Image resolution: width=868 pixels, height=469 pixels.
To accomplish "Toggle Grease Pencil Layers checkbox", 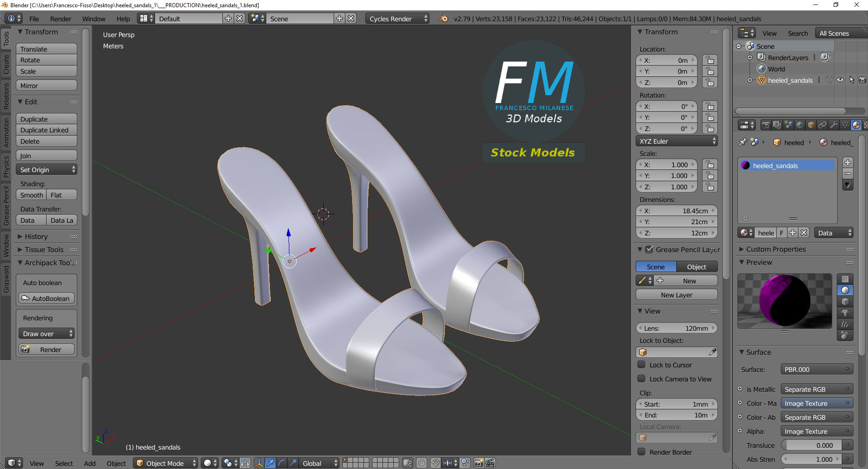I will click(x=649, y=249).
